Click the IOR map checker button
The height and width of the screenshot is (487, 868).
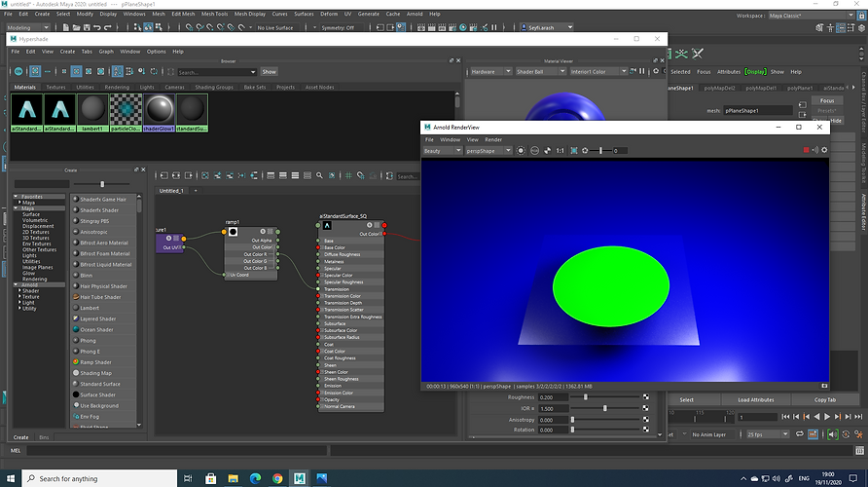[x=645, y=408]
